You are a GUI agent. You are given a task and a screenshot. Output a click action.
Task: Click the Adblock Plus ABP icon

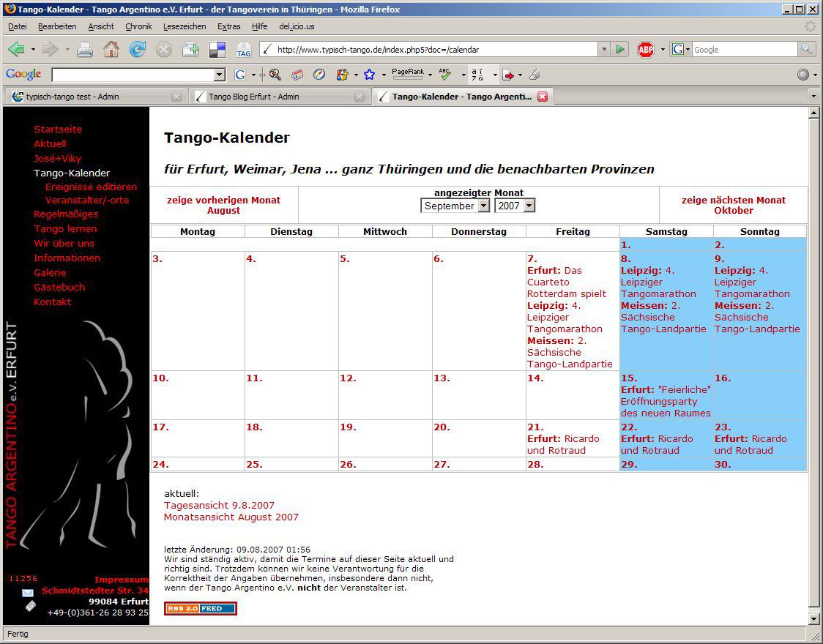click(x=645, y=50)
